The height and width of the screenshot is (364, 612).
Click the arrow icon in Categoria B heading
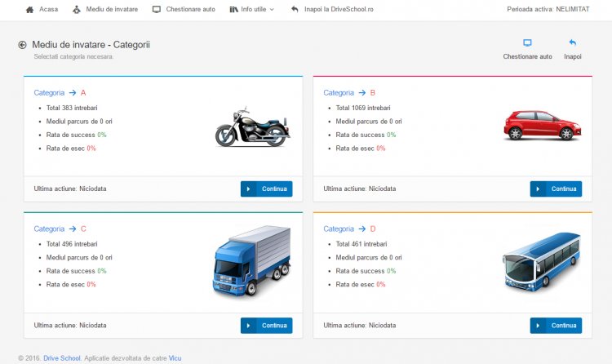point(362,92)
